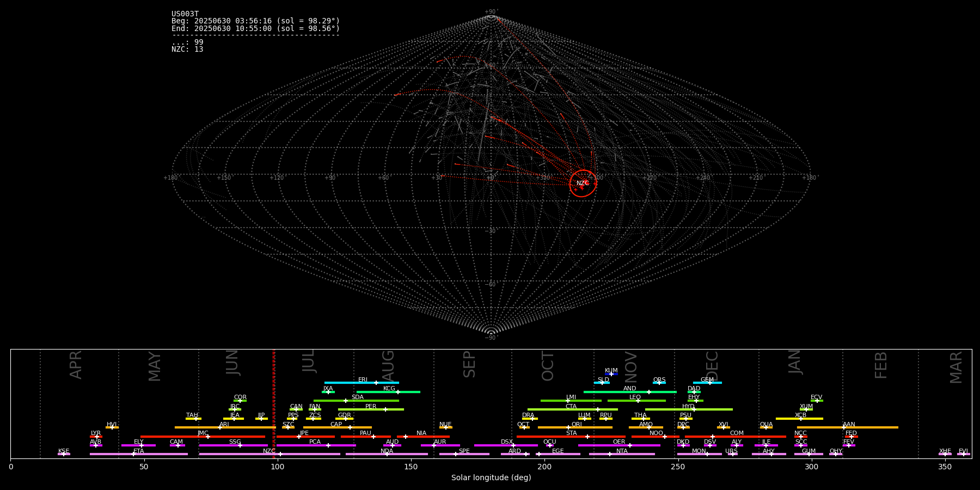Click the −90 latitude label below map
The image size is (980, 490).
coord(491,338)
